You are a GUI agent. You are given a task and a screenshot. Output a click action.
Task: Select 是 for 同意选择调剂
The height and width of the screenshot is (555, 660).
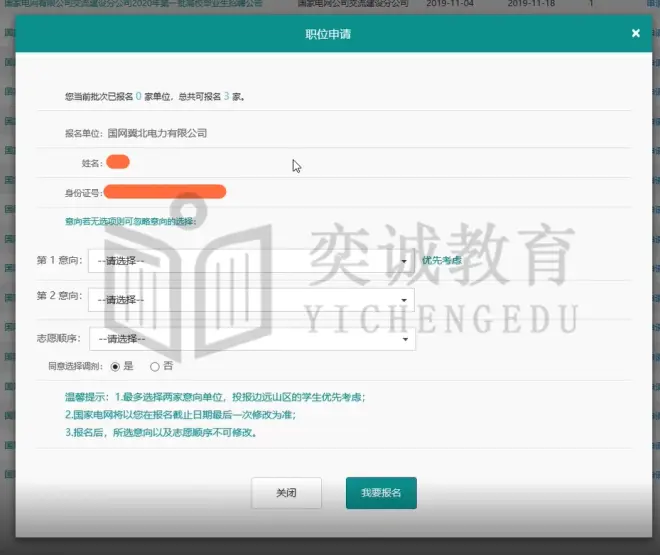click(x=116, y=367)
